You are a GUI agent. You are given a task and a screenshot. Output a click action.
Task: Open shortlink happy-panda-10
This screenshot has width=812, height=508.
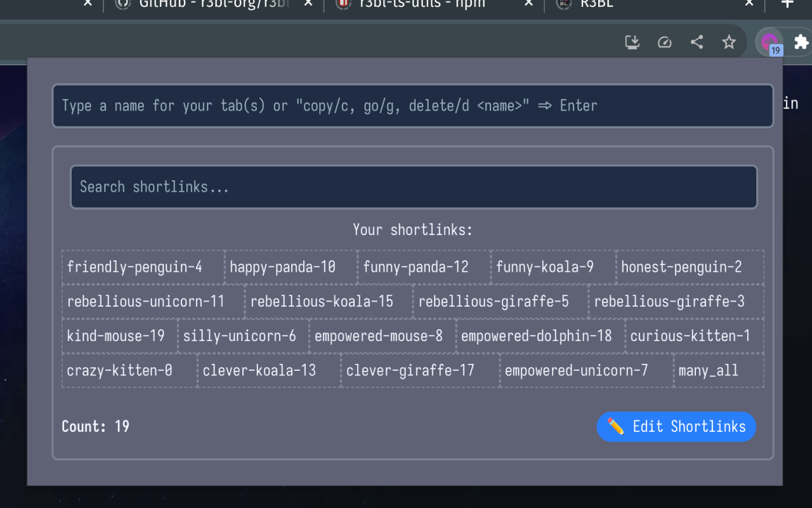click(291, 267)
